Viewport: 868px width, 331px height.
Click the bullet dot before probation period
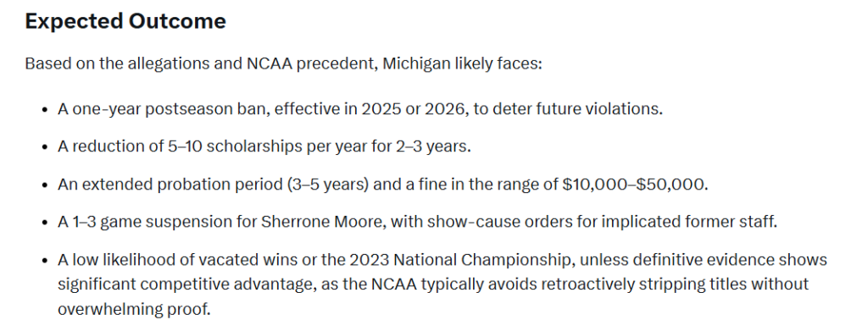(45, 185)
